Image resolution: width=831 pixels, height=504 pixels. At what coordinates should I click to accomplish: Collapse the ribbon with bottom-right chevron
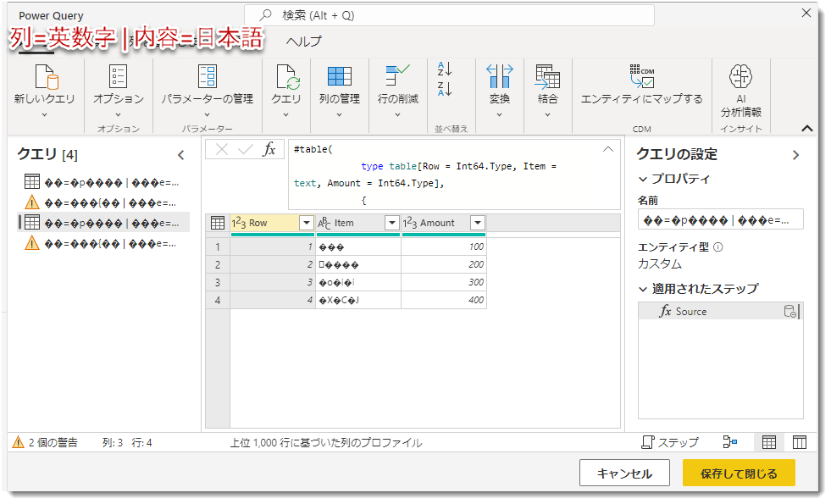coord(807,128)
